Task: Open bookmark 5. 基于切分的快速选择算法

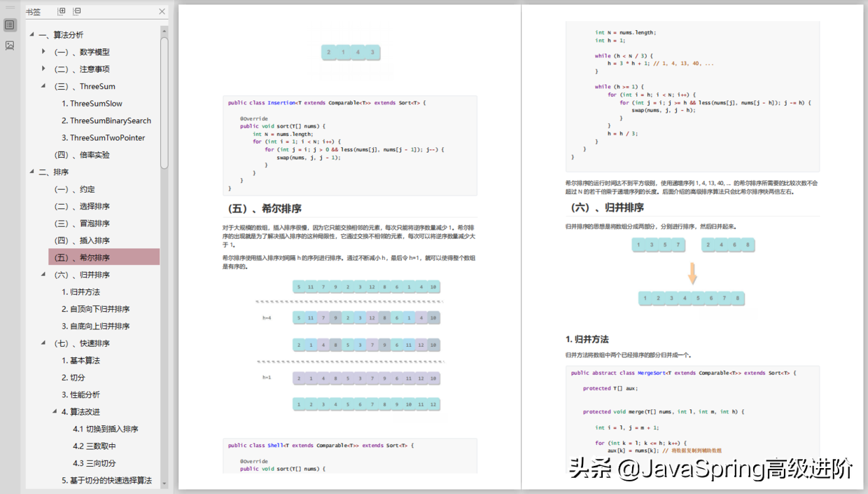Action: coord(106,481)
